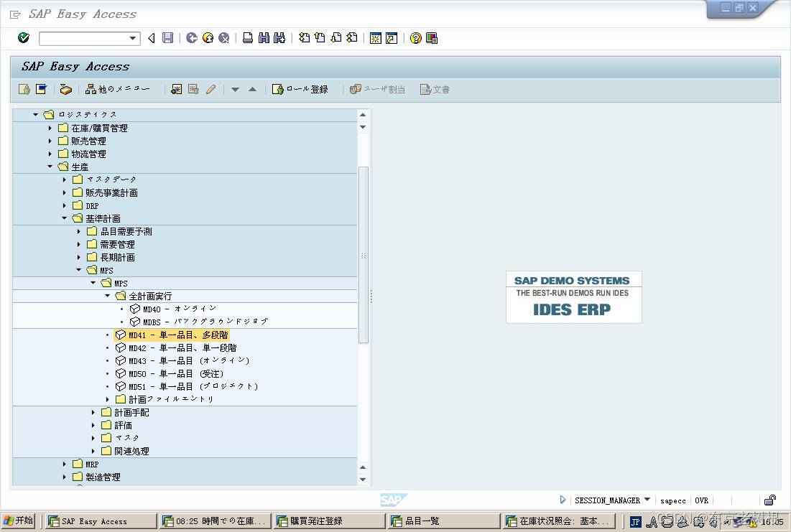Click the 开始 Start button
The image size is (791, 532).
pos(18,521)
